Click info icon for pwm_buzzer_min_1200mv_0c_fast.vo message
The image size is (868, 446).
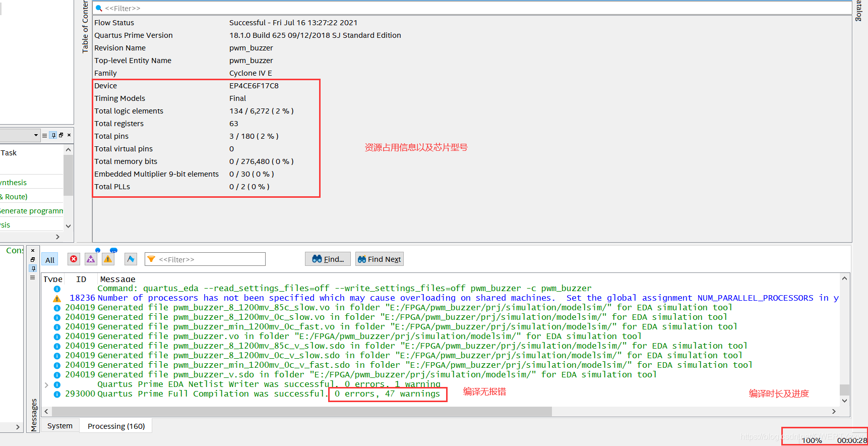57,327
